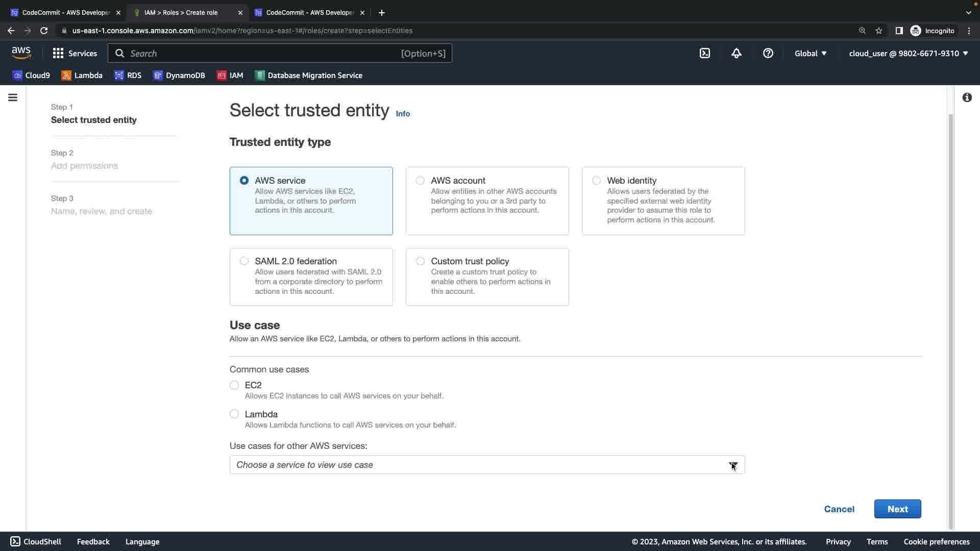Image resolution: width=980 pixels, height=551 pixels.
Task: Open the info panel icon at right
Action: point(967,97)
